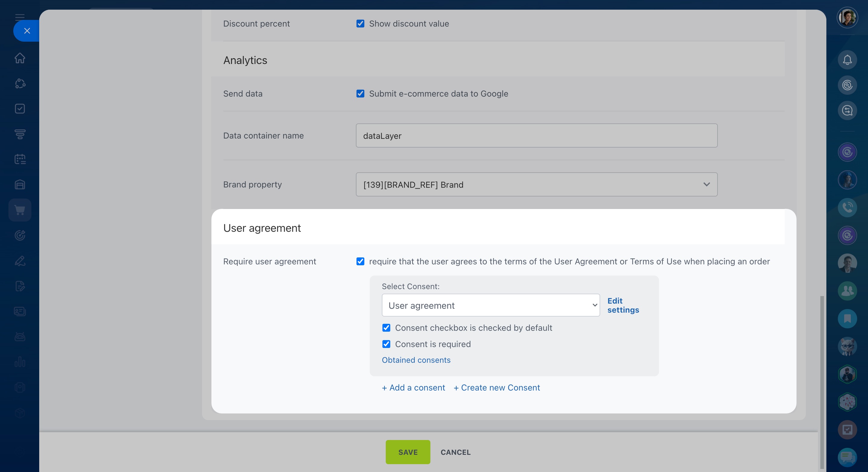The image size is (868, 472).
Task: Open the hamburger menu at top left
Action: [20, 17]
